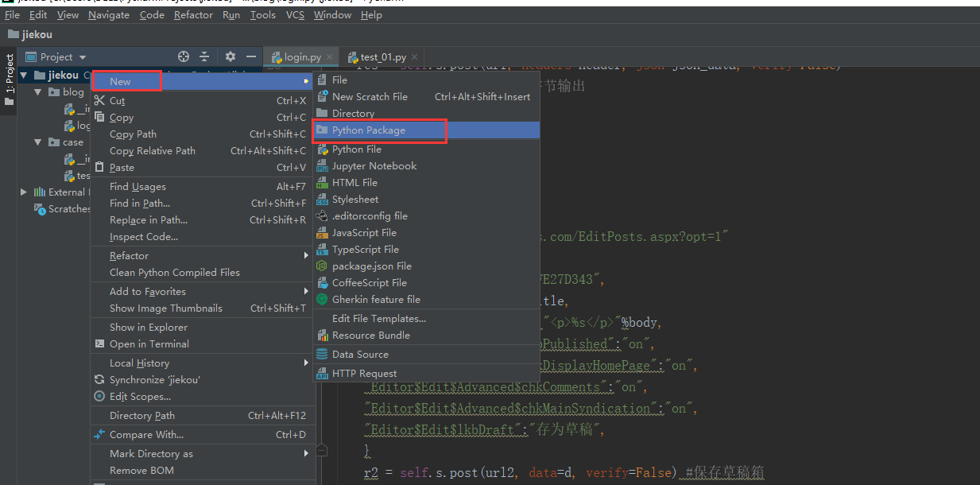Image resolution: width=980 pixels, height=485 pixels.
Task: Open the Tools menu
Action: point(263,15)
